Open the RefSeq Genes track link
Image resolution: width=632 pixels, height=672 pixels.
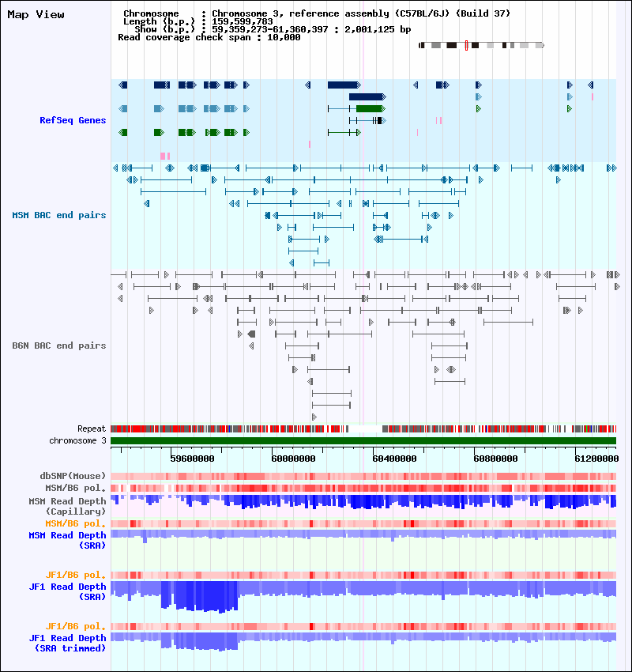(73, 120)
